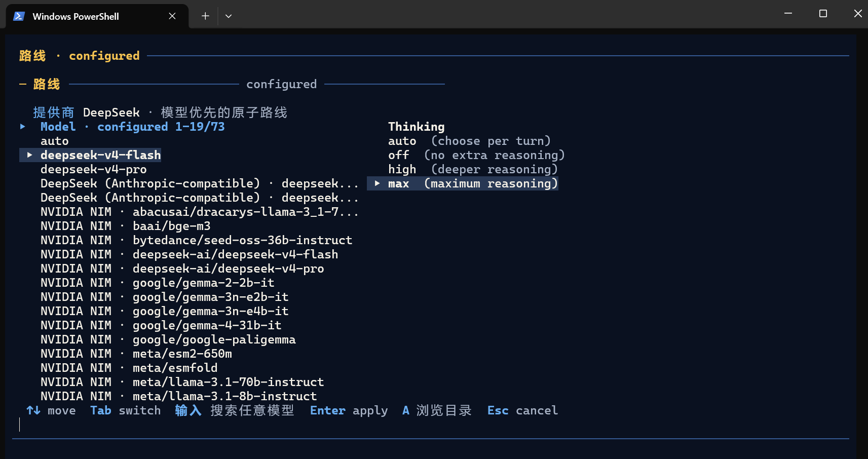
Task: Select thinking mode high (deeper reasoning)
Action: click(473, 169)
